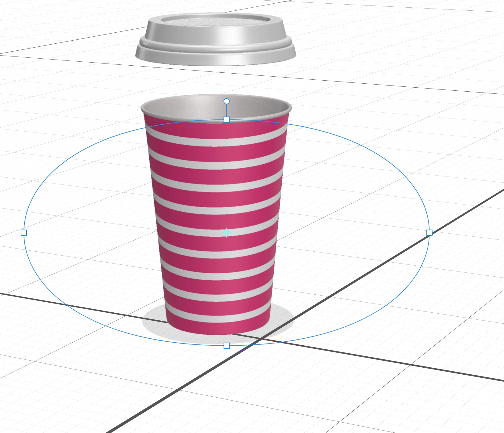Select the gray cup lid model

[x=216, y=39]
